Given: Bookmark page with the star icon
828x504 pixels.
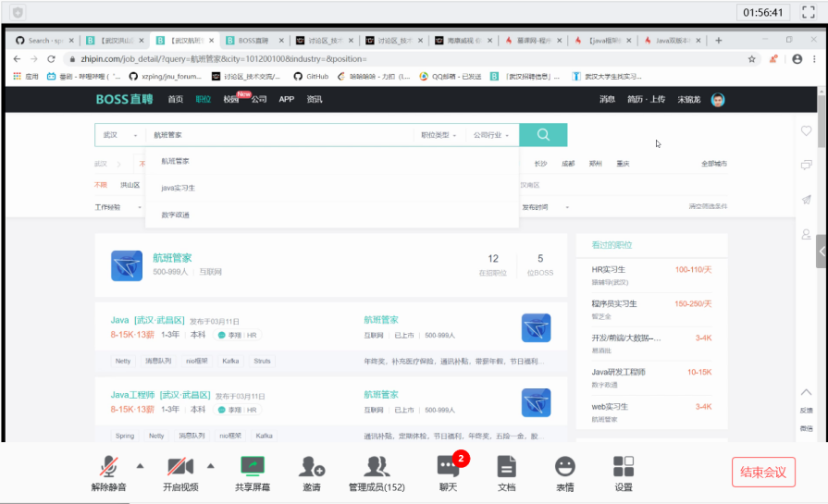Looking at the screenshot, I should point(751,59).
